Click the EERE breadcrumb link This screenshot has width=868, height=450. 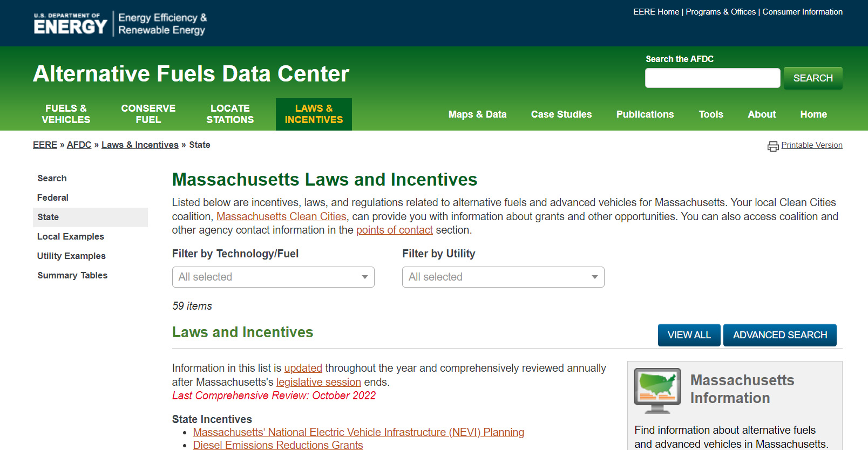45,145
